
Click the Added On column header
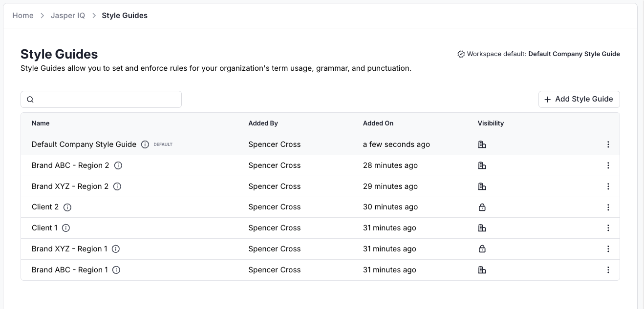click(x=378, y=124)
